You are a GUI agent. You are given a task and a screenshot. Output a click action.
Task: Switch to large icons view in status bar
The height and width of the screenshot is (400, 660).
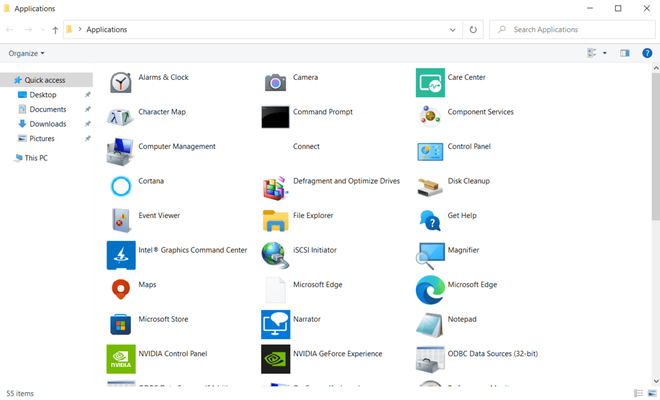point(651,393)
